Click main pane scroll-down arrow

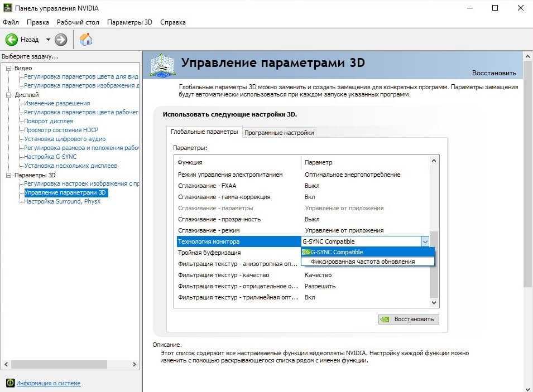pos(527,389)
